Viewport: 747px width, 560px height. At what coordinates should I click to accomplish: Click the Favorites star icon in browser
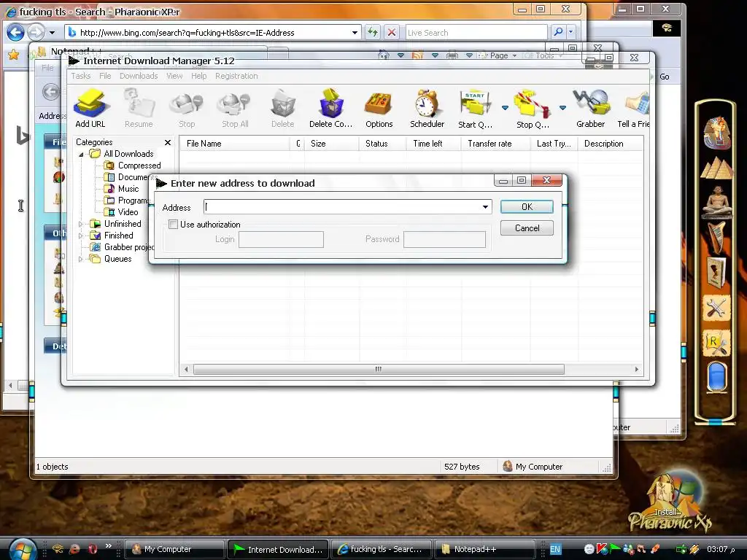[14, 55]
